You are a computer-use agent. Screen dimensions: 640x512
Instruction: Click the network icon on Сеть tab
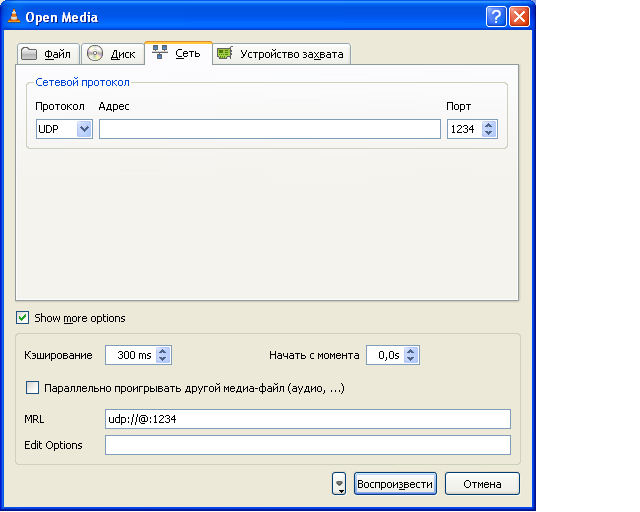tap(160, 53)
